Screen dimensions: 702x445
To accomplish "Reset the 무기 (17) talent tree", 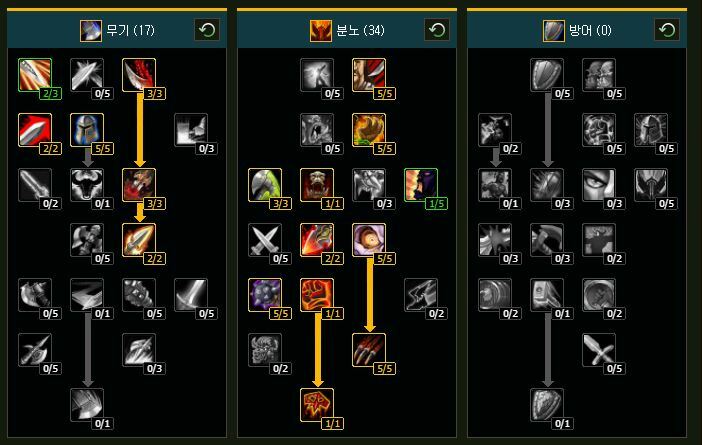I will pos(207,30).
